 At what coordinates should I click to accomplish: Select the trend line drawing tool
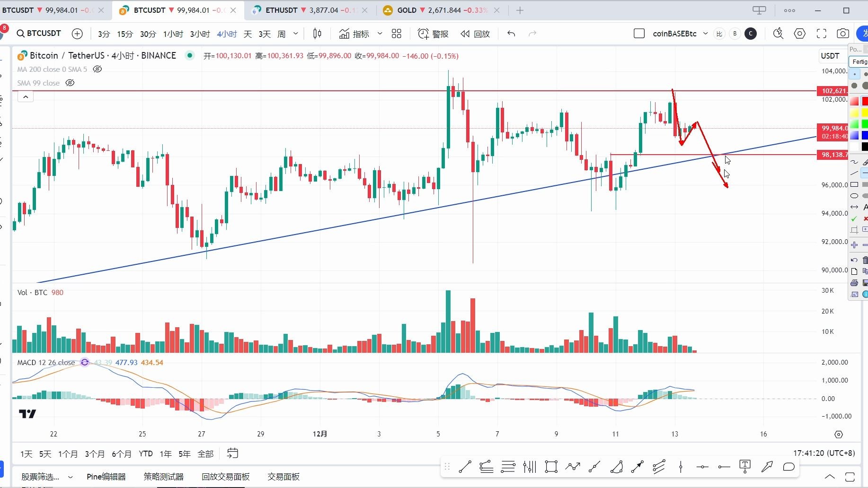pos(465,467)
